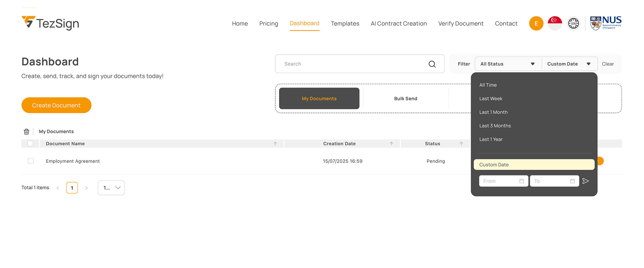This screenshot has height=268, width=644.
Task: Open the All Status filter dropdown
Action: click(x=507, y=64)
